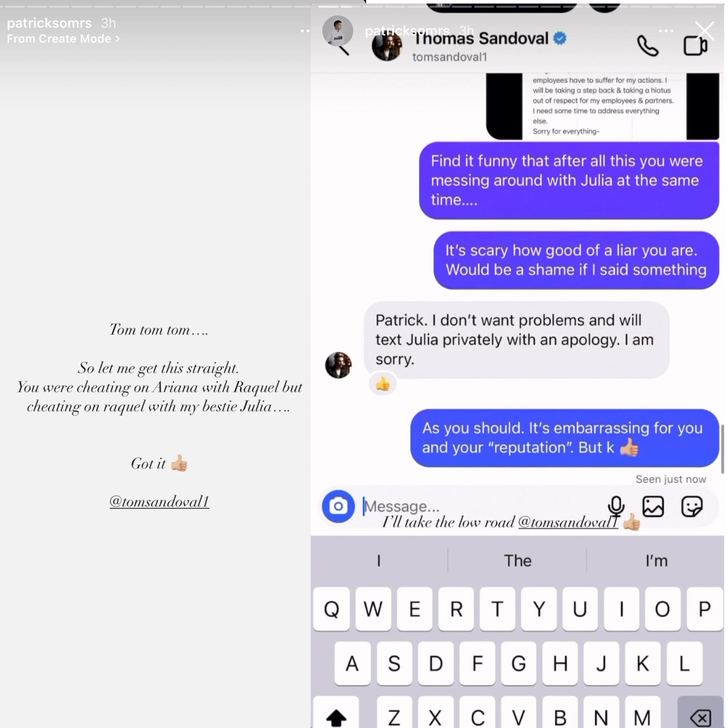Click the Message... text input field
Image resolution: width=728 pixels, height=728 pixels.
pos(482,507)
